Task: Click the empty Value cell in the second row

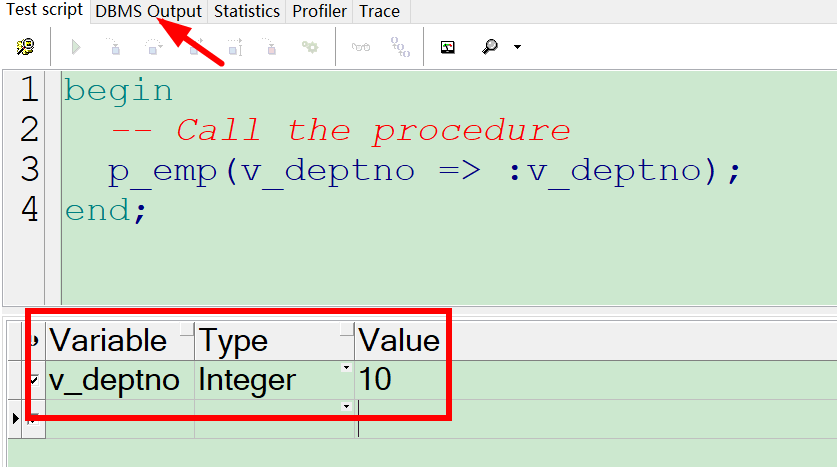Action: coord(400,419)
